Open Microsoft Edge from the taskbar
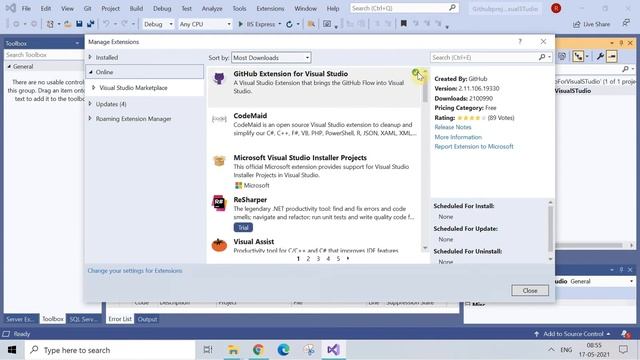 (x=283, y=349)
